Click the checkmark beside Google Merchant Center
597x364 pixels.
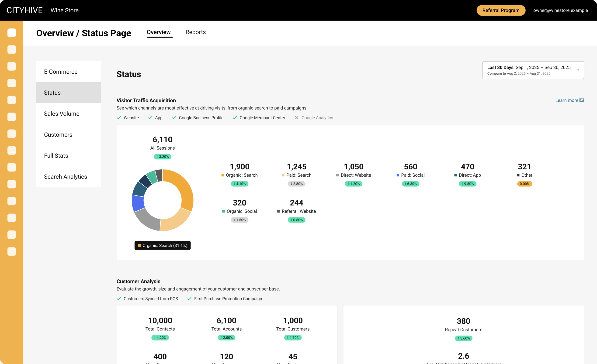pos(235,118)
